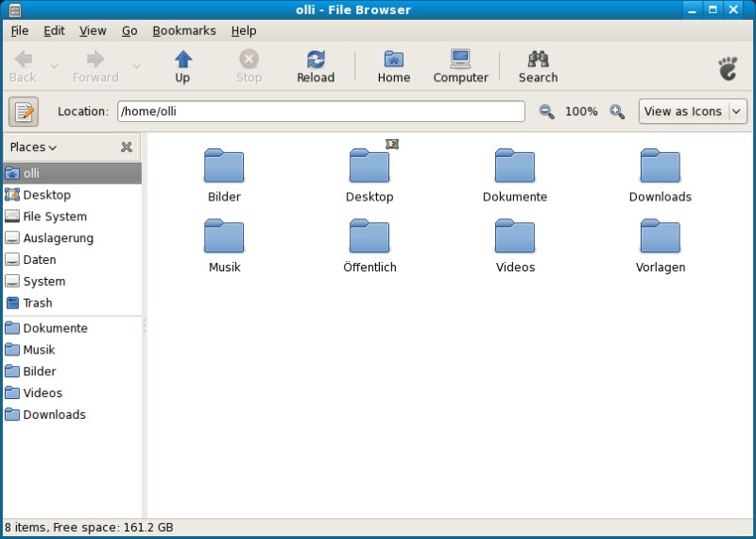Open the Bilder folder icon
Viewport: 756px width, 539px height.
(224, 165)
